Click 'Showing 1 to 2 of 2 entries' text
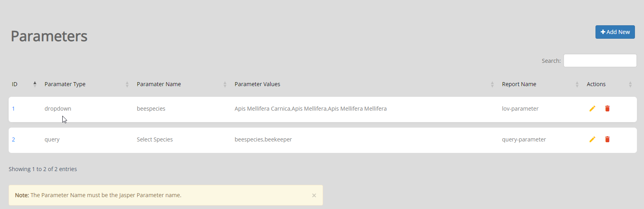Screen dimensions: 644x209 (43, 169)
